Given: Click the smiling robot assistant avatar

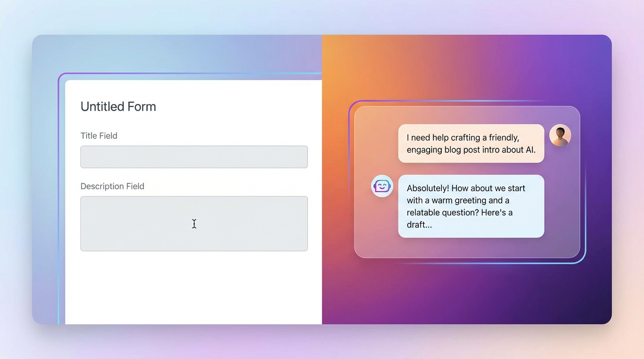Looking at the screenshot, I should pyautogui.click(x=382, y=186).
